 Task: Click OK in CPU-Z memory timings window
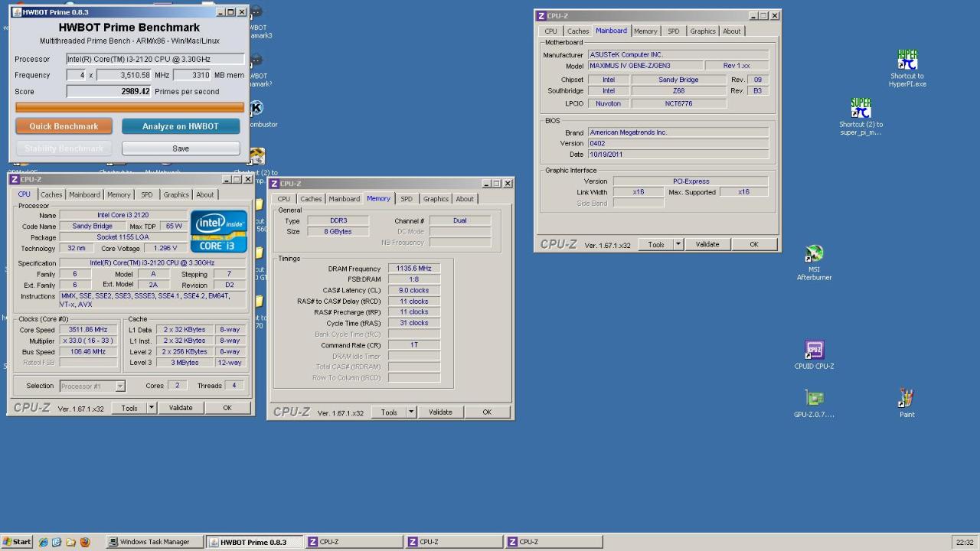point(487,412)
